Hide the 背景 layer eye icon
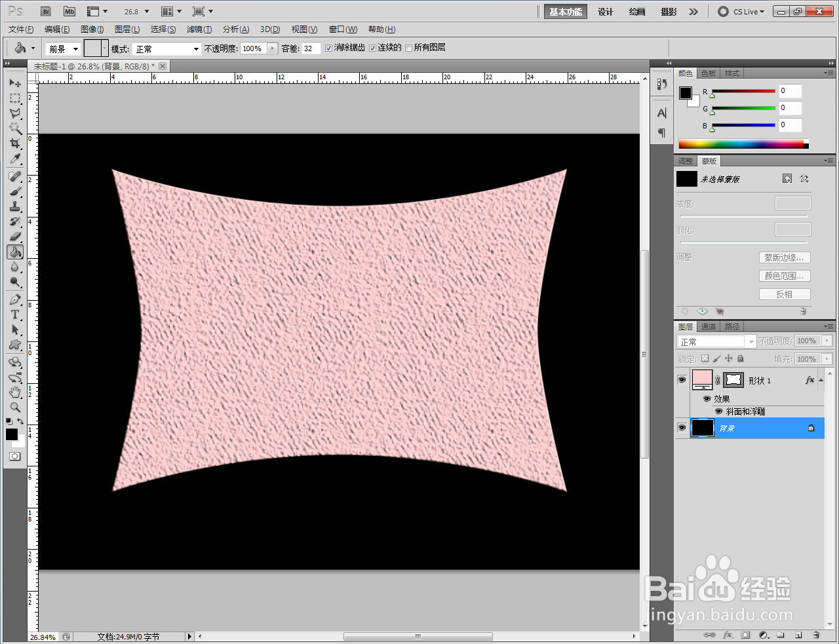Image resolution: width=839 pixels, height=644 pixels. (x=682, y=428)
